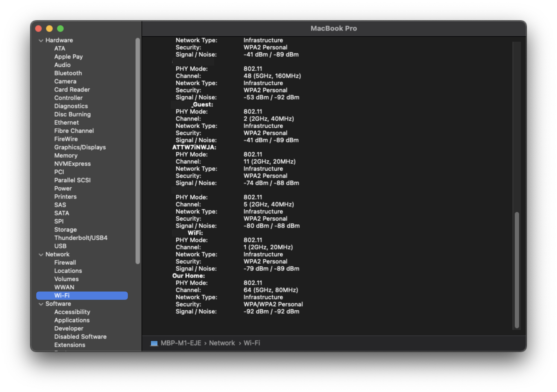Select WWAN in the sidebar
Screen dimensions: 557x392
64,287
